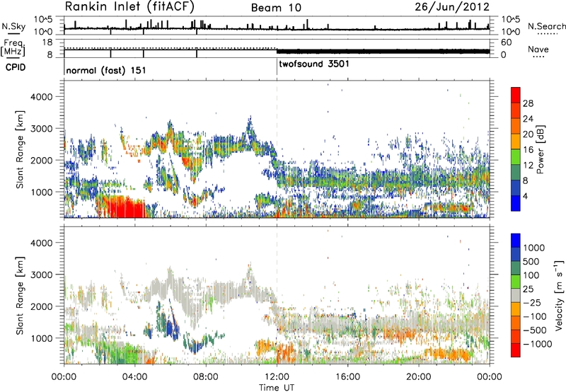Viewport: 566px width, 392px height.
Task: Click the '20:00' time axis tick label
Action: 419,377
